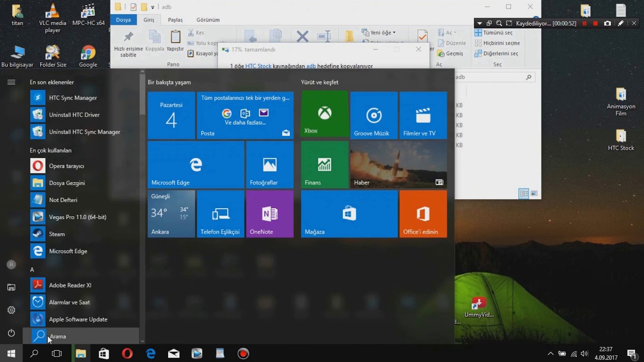Open the Mail app from the taskbar
The image size is (644, 362).
pos(174,353)
